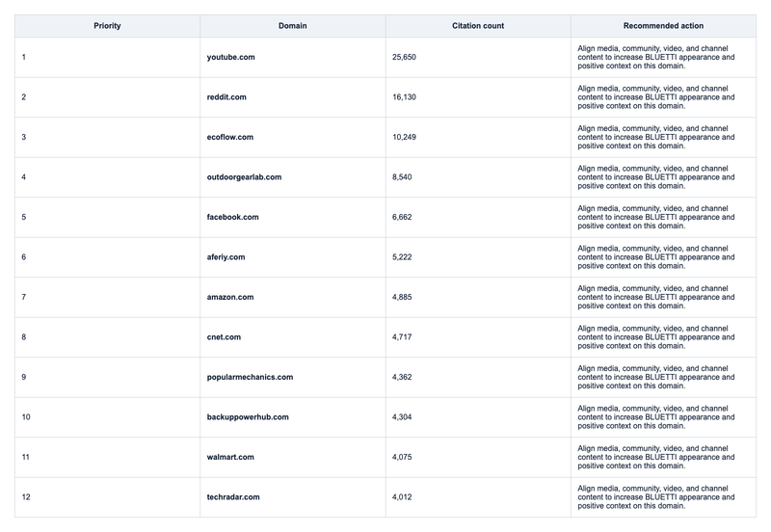Click the Domain column header
Image resolution: width=771 pixels, height=532 pixels.
click(293, 26)
